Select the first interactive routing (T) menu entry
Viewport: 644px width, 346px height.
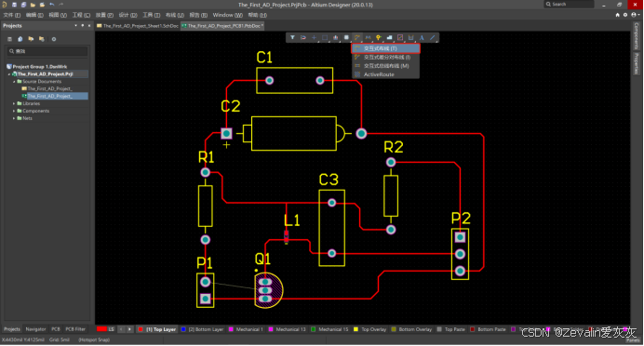[x=385, y=48]
